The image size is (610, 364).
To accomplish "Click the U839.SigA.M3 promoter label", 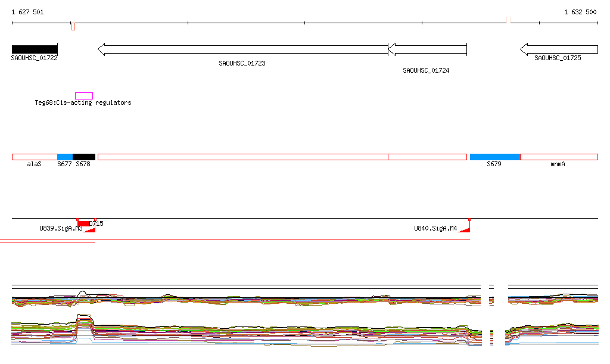I will tap(61, 228).
